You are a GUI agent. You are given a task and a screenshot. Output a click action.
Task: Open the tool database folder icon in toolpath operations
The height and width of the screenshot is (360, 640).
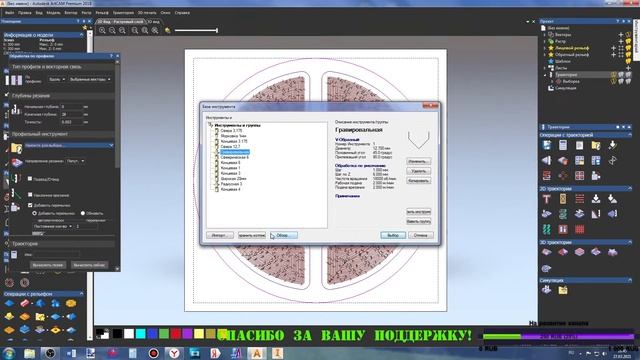[596, 145]
